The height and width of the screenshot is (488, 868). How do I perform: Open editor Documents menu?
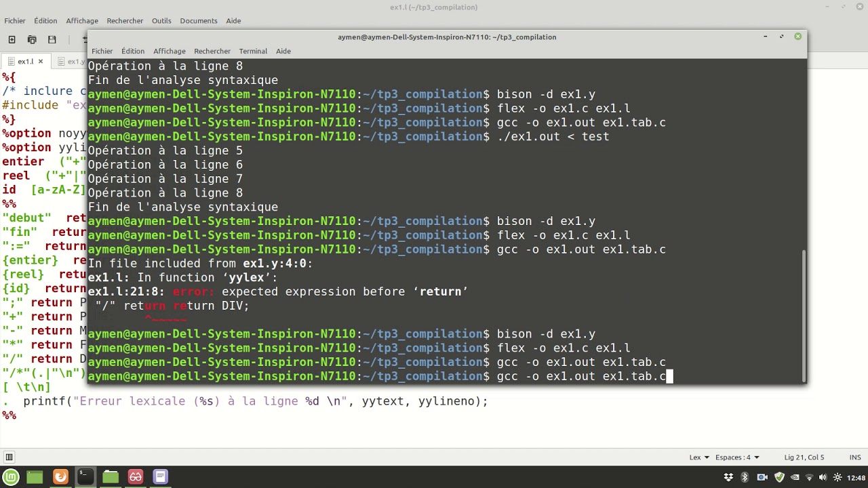pyautogui.click(x=199, y=21)
